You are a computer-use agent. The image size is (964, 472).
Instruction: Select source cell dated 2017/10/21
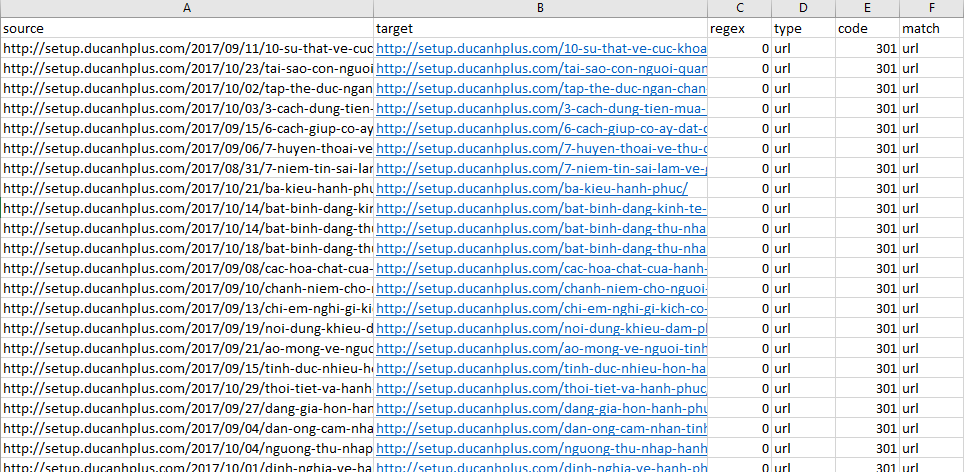(x=187, y=188)
